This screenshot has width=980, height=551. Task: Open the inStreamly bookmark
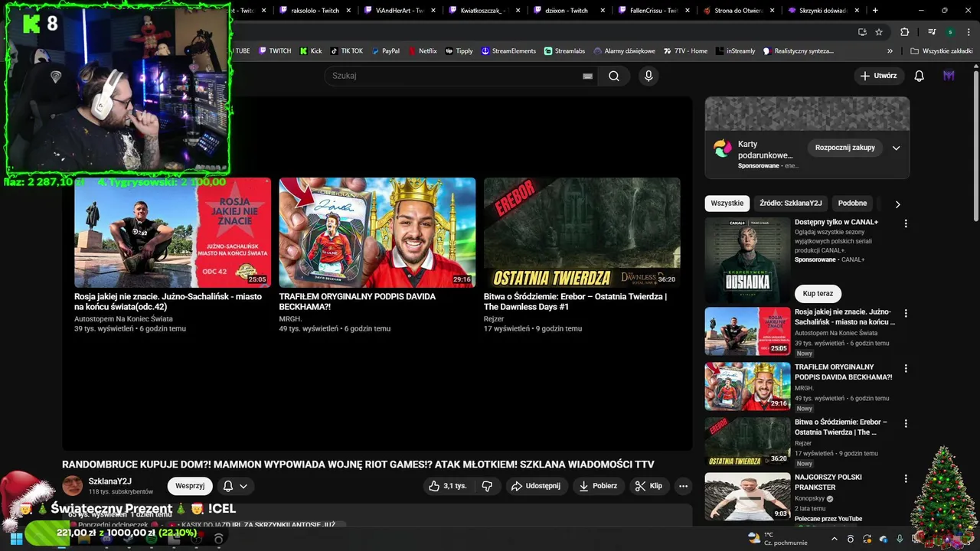click(x=736, y=51)
